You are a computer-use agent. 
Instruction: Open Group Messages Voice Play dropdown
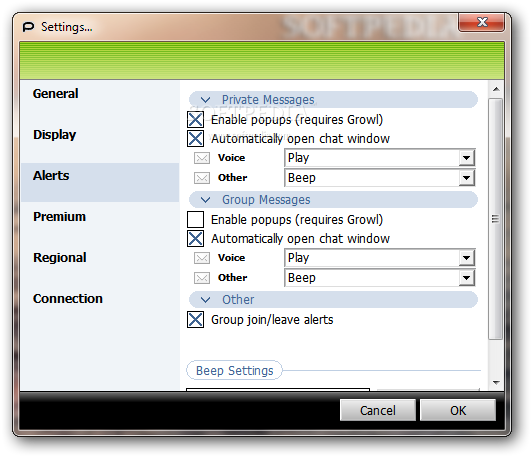click(x=380, y=258)
